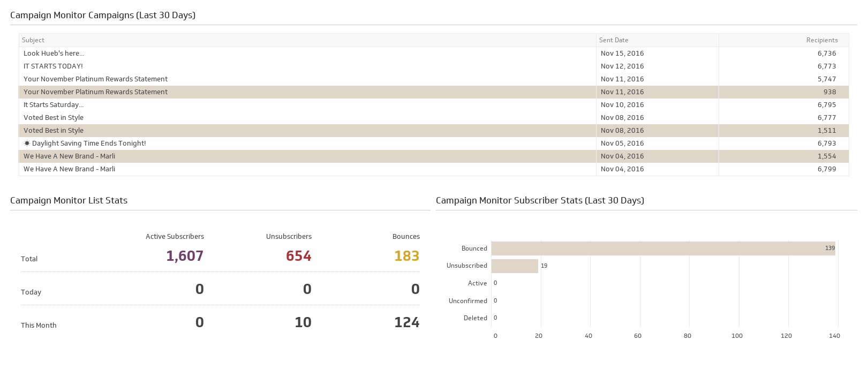Screen dimensions: 868x370
Task: Select the "Daylight Saving Time Ends Tonight!" subject text
Action: 89,144
